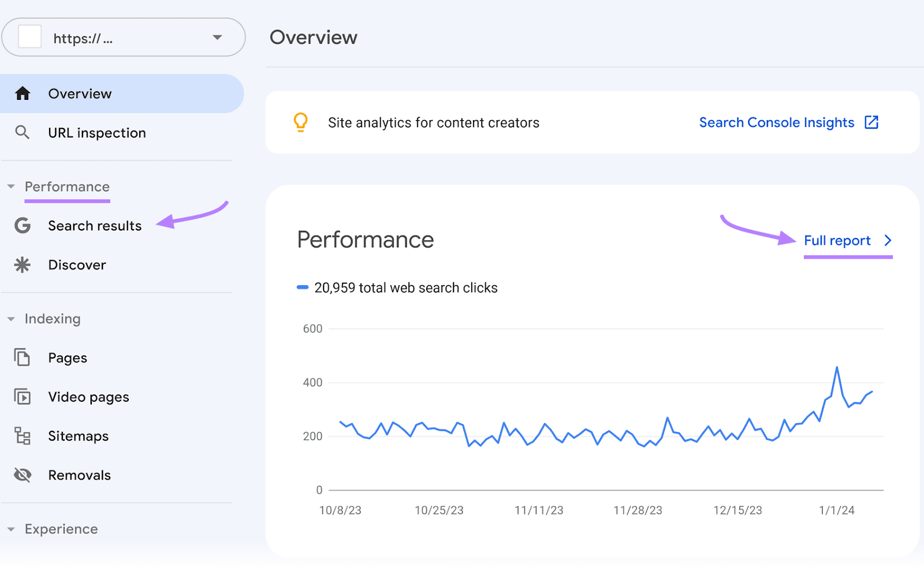Screen dimensions: 924x568
Task: Switch to the Search results report
Action: pos(94,226)
